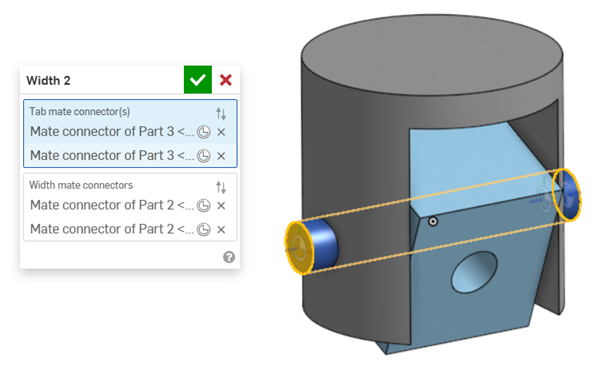Select first 'Mate connector of Part 2' entry
This screenshot has height=371, width=594.
[112, 205]
